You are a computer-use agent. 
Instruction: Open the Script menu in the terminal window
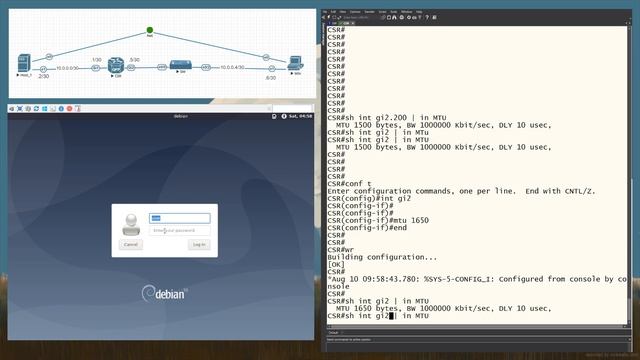click(x=382, y=12)
